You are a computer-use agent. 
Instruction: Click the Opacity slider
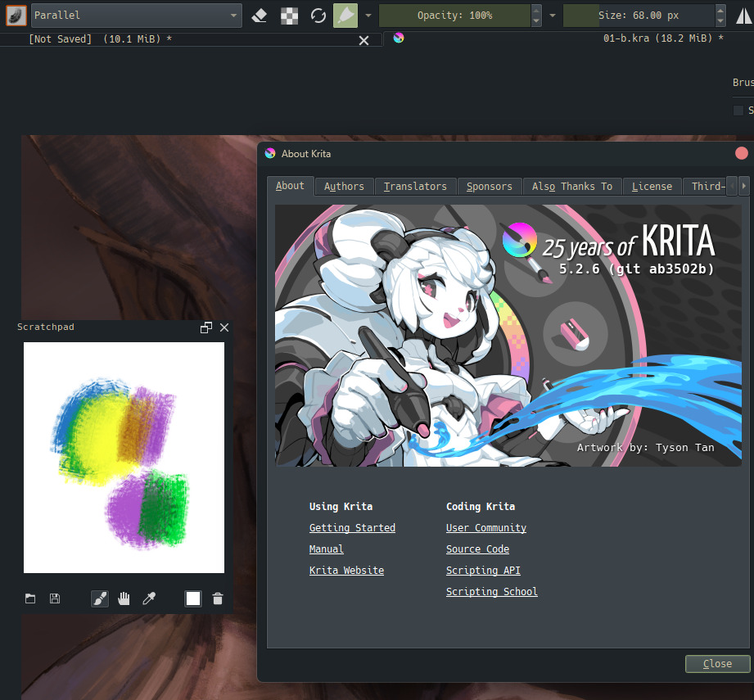pos(454,15)
